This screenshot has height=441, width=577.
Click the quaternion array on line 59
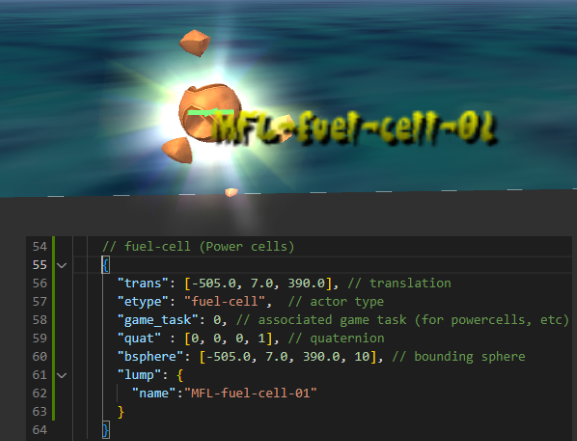[228, 338]
